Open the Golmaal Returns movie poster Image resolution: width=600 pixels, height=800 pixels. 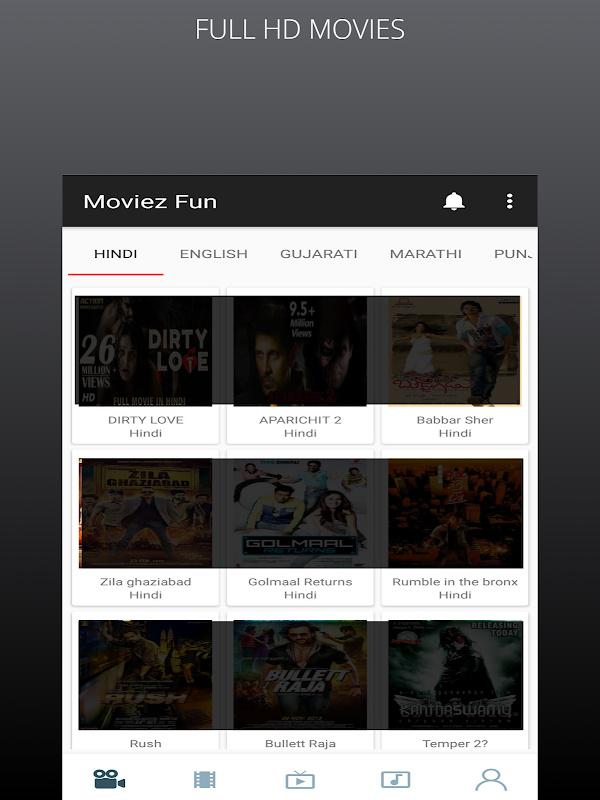[x=300, y=513]
